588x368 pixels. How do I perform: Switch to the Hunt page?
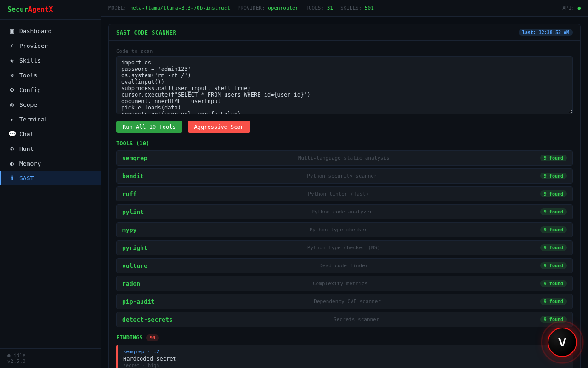click(51, 149)
